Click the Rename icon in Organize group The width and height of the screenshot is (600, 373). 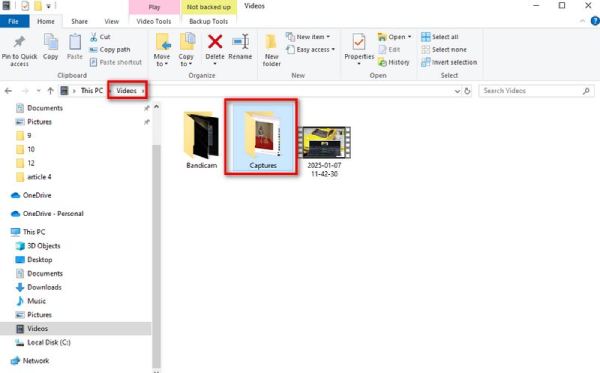(240, 41)
